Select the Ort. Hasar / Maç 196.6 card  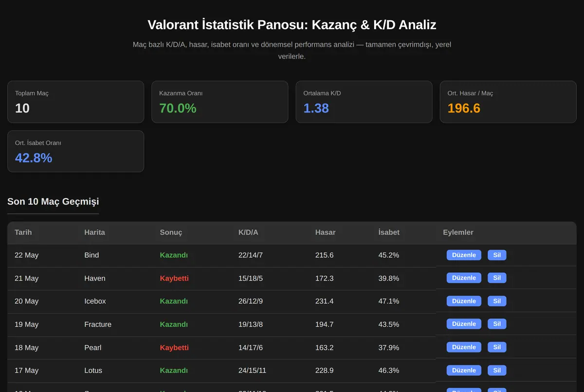pos(508,102)
